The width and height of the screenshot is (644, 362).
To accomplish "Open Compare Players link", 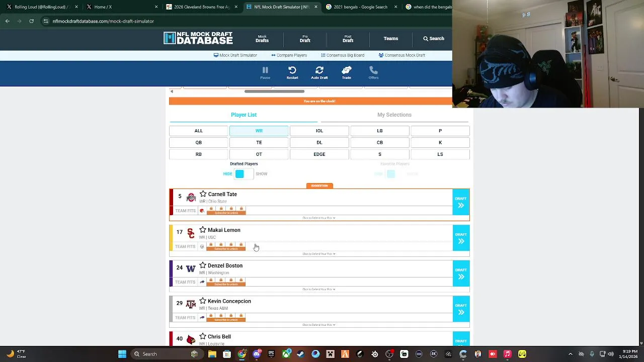I will tap(289, 55).
